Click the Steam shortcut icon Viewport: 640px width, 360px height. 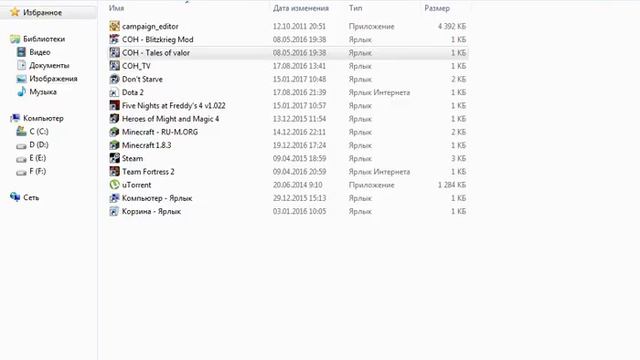[x=114, y=158]
